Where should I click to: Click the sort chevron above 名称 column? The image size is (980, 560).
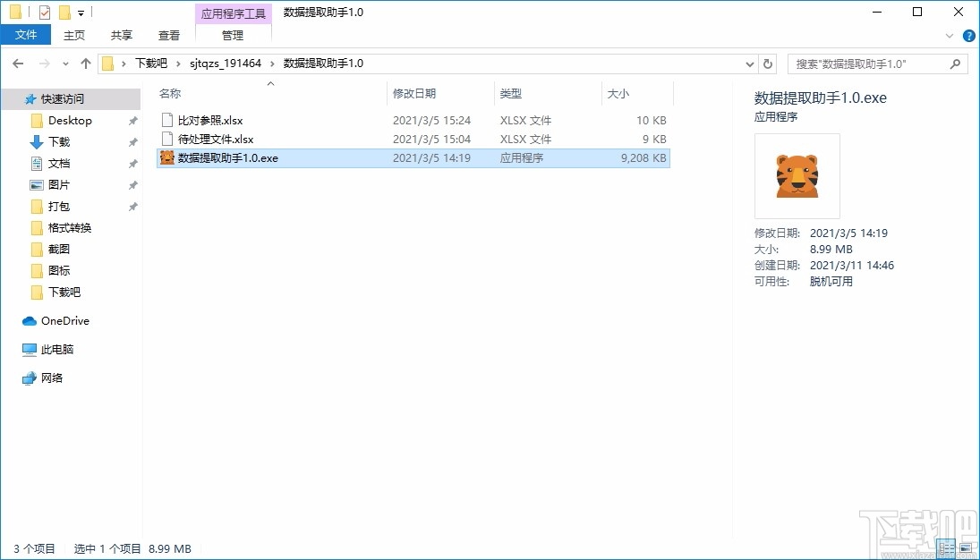[269, 83]
